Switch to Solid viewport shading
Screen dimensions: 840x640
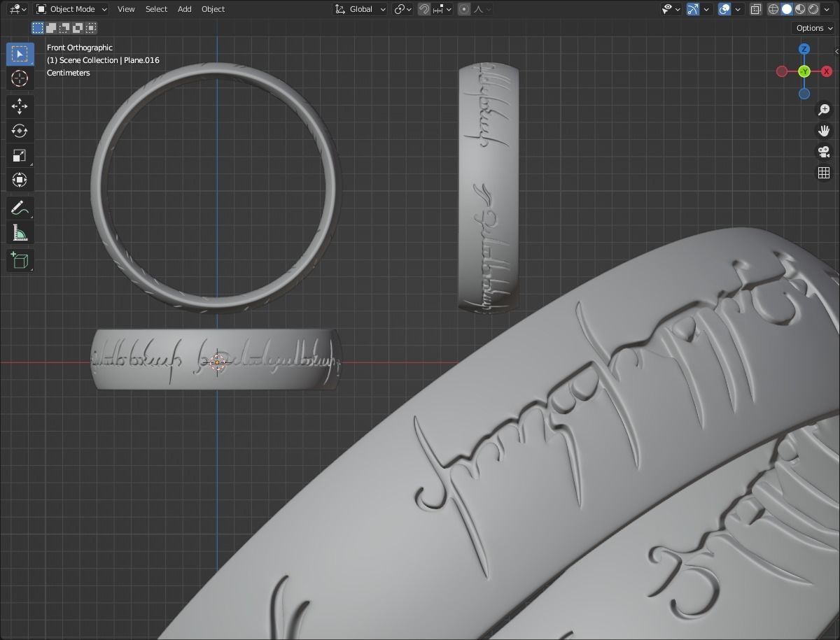pyautogui.click(x=787, y=9)
